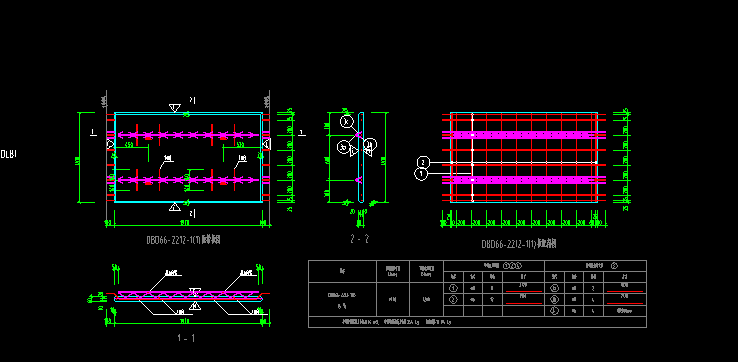This screenshot has width=738, height=362.
Task: Pick the topmost circled callout in section 2-2
Action: (346, 121)
